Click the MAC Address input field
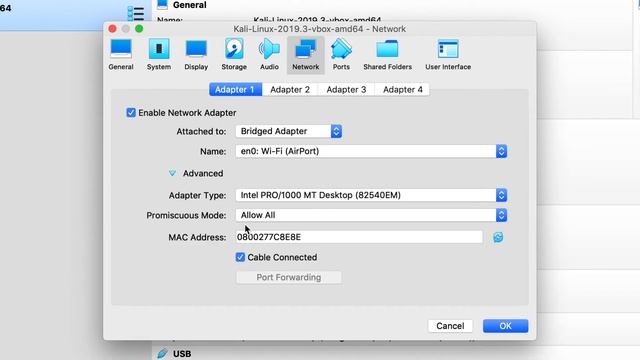The image size is (640, 360). point(359,237)
